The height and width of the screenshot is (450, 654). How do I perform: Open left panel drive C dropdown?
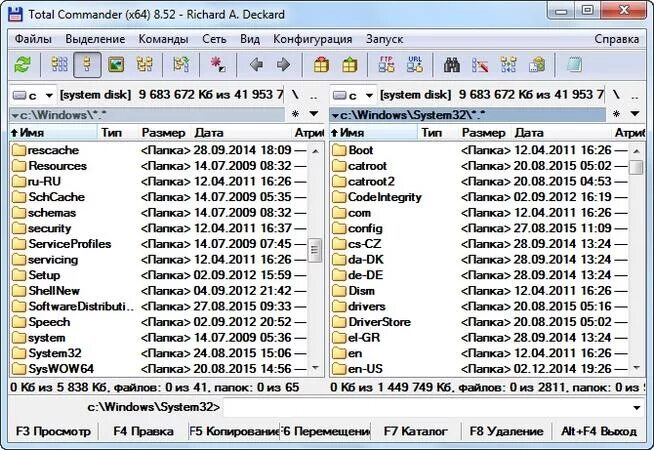pos(32,96)
